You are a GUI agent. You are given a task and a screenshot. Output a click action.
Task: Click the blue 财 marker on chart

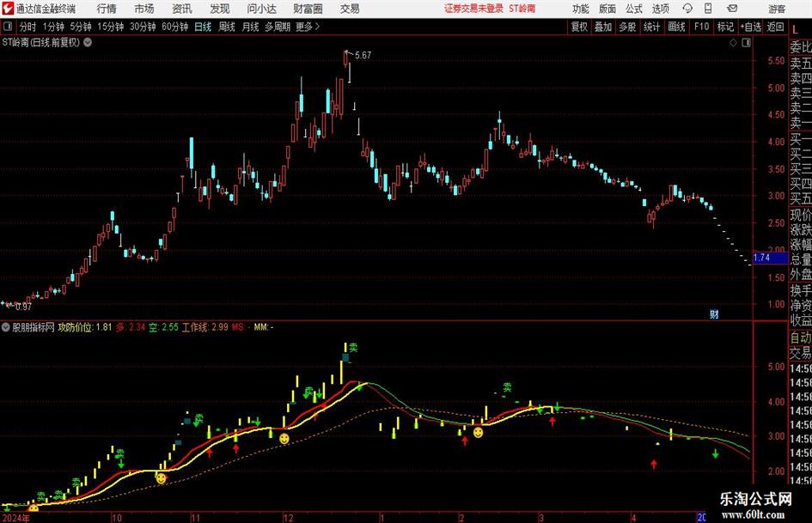tap(714, 313)
